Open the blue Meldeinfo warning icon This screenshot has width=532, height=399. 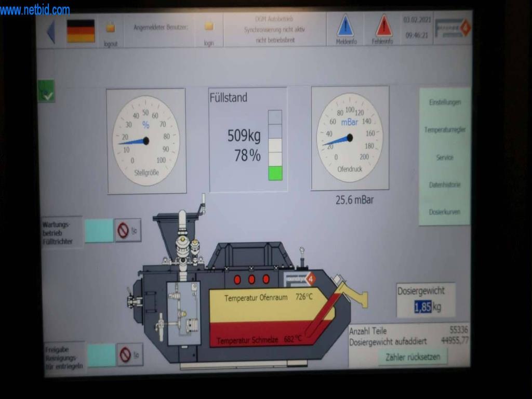[x=345, y=26]
